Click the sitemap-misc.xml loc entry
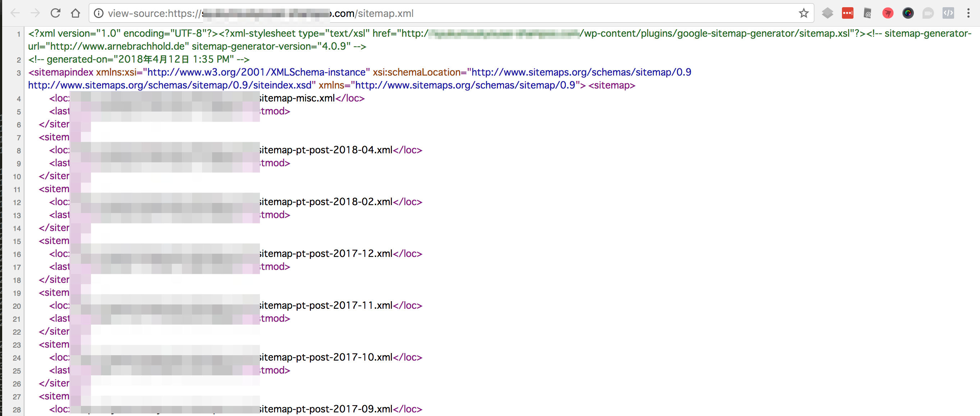 297,98
